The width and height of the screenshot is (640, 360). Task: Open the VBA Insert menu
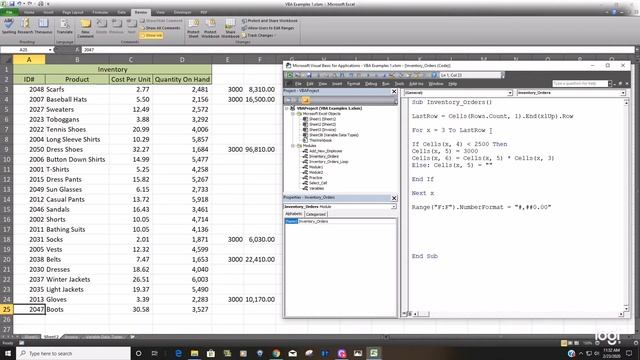pyautogui.click(x=337, y=84)
